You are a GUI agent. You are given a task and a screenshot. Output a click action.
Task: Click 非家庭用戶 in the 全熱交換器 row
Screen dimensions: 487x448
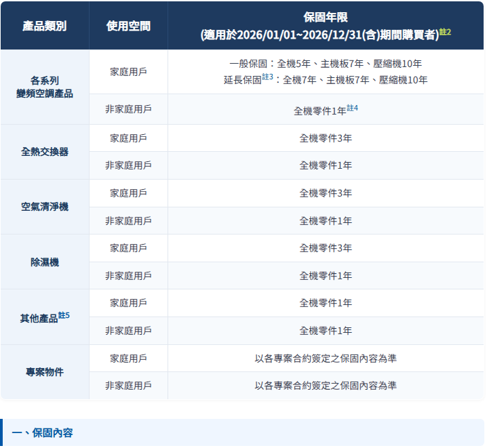[128, 165]
